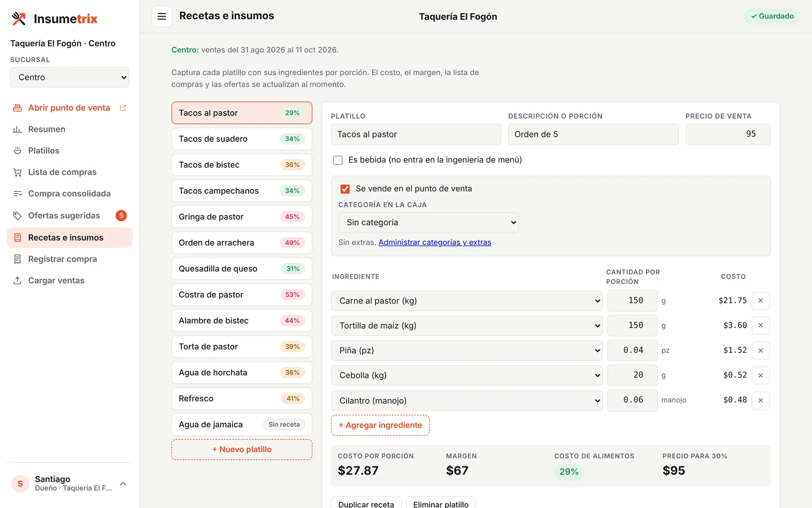Select Tacos de bistec in dish list
Viewport: 812px width, 508px height.
[242, 165]
